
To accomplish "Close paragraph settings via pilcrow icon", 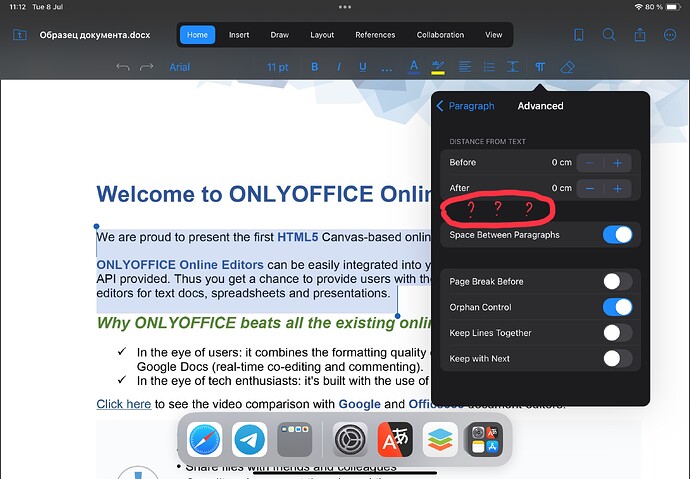I will coord(540,67).
